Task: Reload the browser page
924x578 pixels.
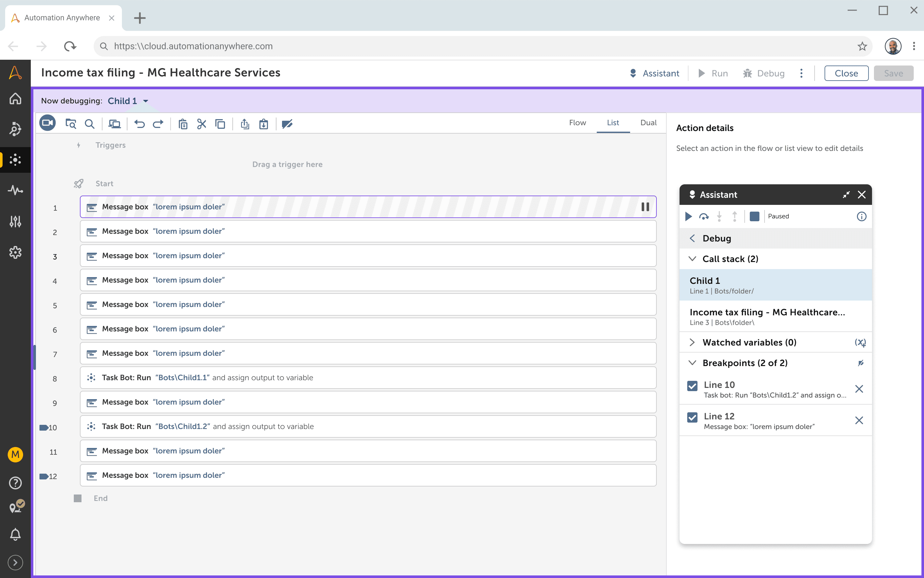Action: coord(70,46)
